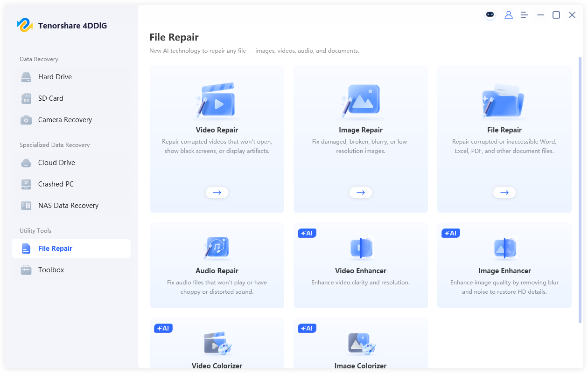This screenshot has height=373, width=588.
Task: Switch to Camera Recovery section
Action: (71, 120)
